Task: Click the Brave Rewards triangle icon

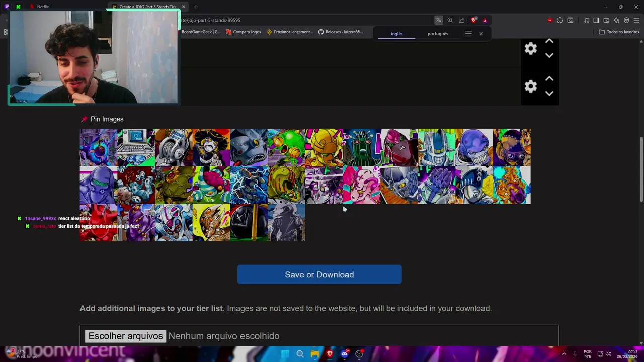Action: click(x=485, y=20)
